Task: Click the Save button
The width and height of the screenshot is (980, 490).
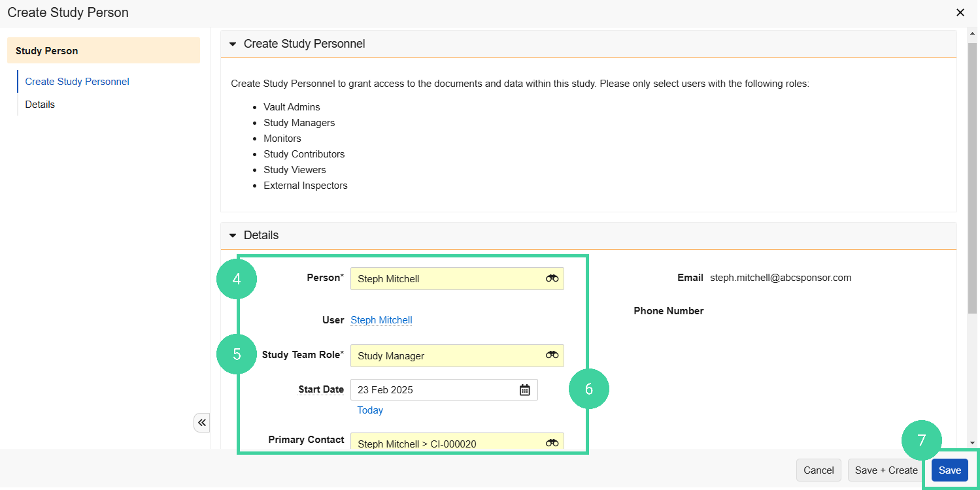Action: click(x=950, y=470)
